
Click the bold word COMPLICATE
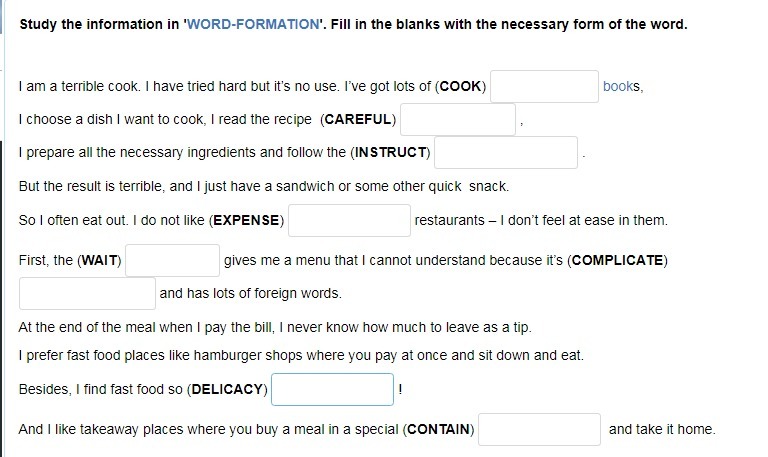tap(617, 260)
